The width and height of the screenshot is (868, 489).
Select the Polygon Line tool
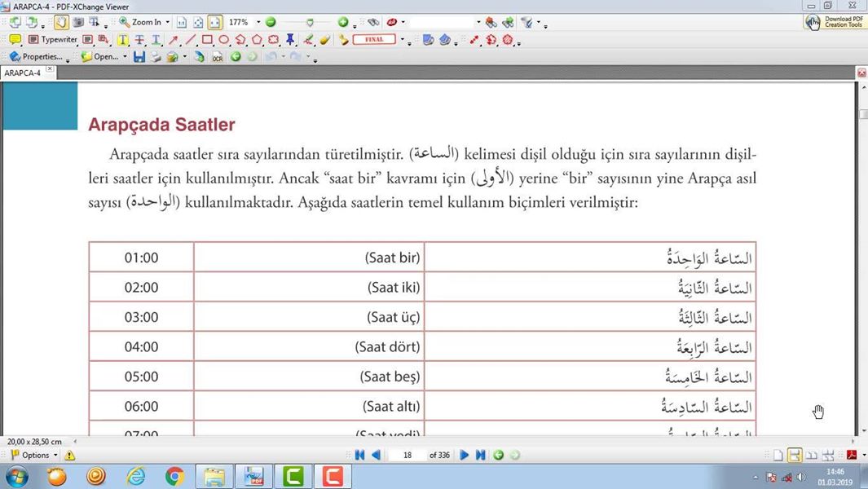click(240, 39)
